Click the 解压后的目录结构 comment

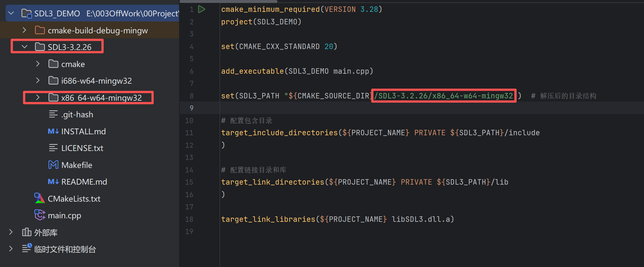(x=564, y=96)
